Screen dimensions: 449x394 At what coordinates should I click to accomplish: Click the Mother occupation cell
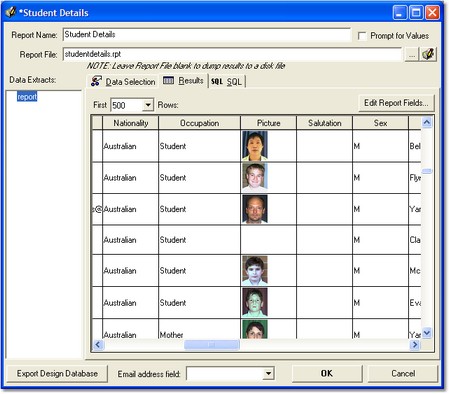pos(199,329)
